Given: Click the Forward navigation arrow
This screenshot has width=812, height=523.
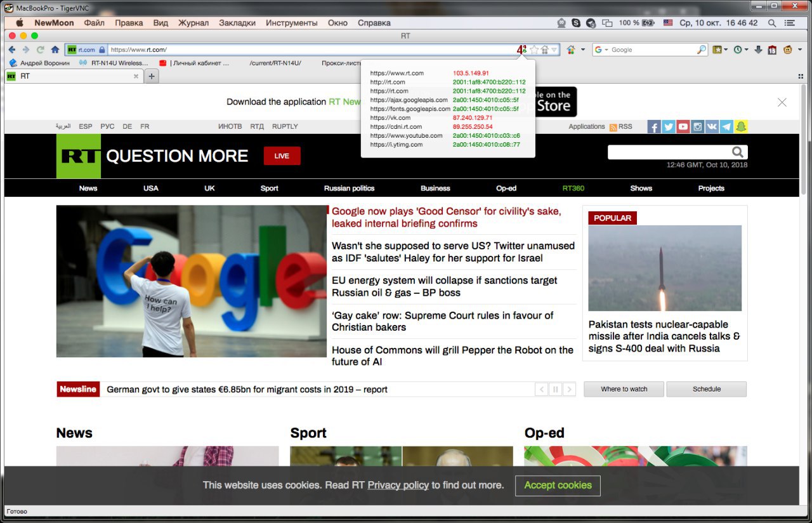Looking at the screenshot, I should 26,50.
